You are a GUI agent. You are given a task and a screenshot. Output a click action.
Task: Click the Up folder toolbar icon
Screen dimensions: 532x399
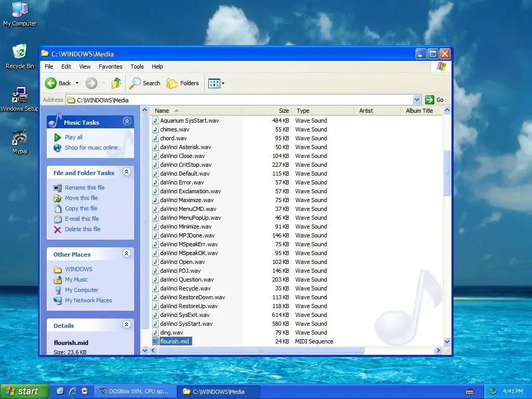(x=116, y=83)
